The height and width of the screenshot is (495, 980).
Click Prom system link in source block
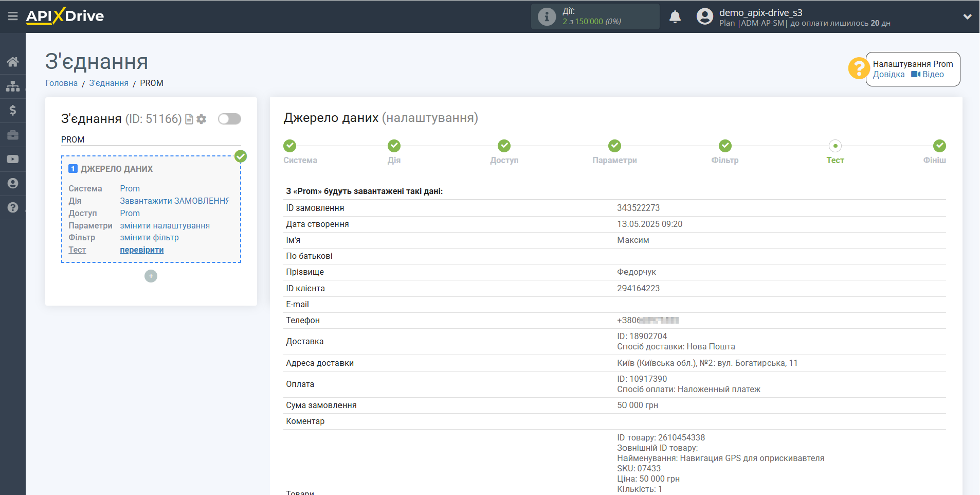[x=130, y=189]
